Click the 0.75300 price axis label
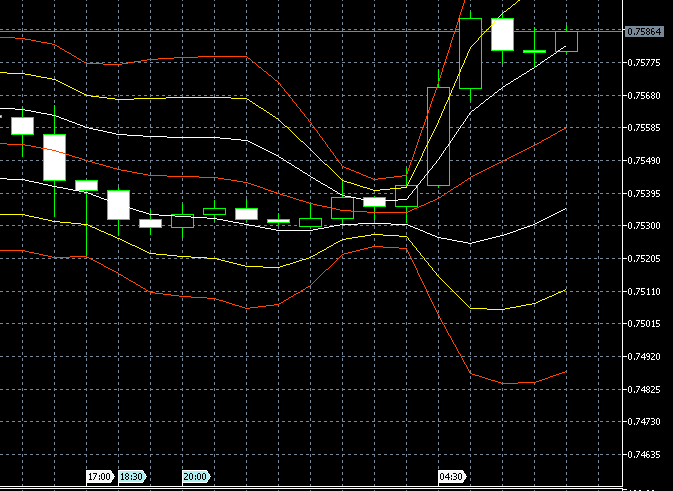Image resolution: width=673 pixels, height=491 pixels. (644, 226)
